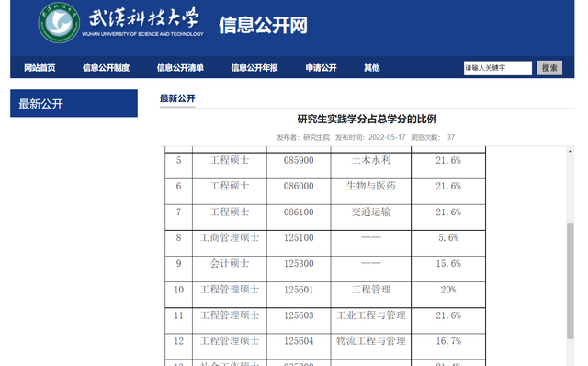Screen dimensions: 588x366
Task: Open the 网站首页 menu item
Action: [x=40, y=68]
